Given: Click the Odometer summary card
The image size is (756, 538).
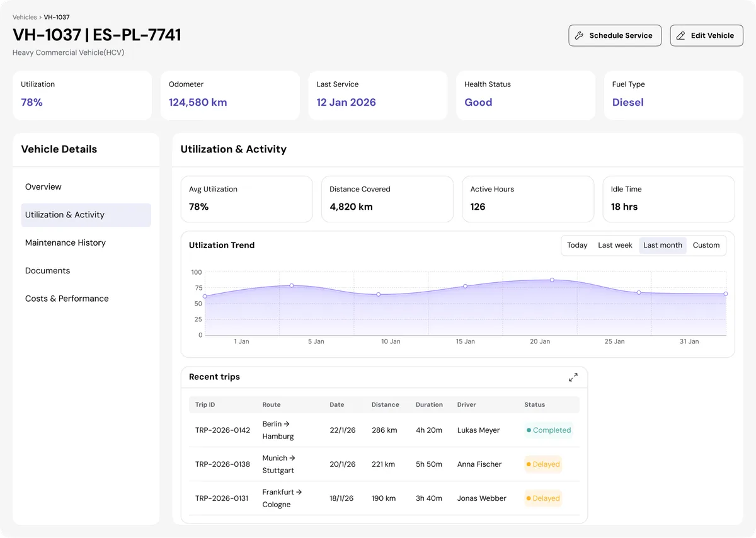Looking at the screenshot, I should coord(229,95).
